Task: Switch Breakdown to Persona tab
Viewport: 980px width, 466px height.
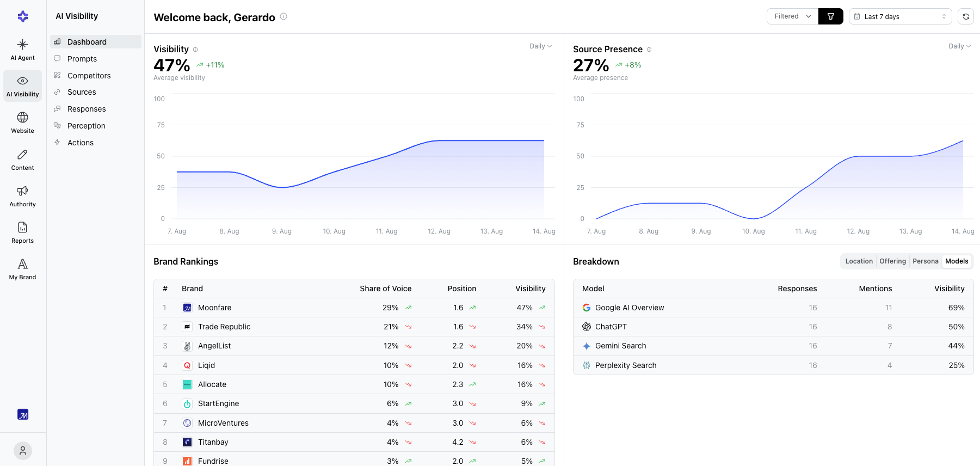Action: (925, 261)
